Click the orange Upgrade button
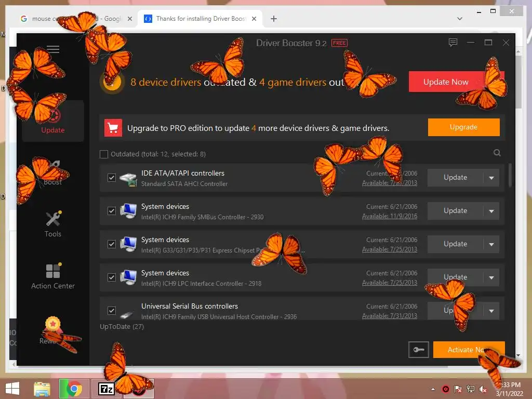The image size is (532, 399). (x=463, y=127)
